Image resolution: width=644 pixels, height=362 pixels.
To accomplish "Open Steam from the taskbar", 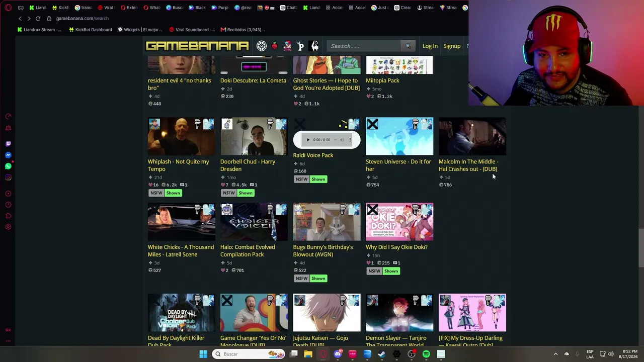I will (382, 354).
